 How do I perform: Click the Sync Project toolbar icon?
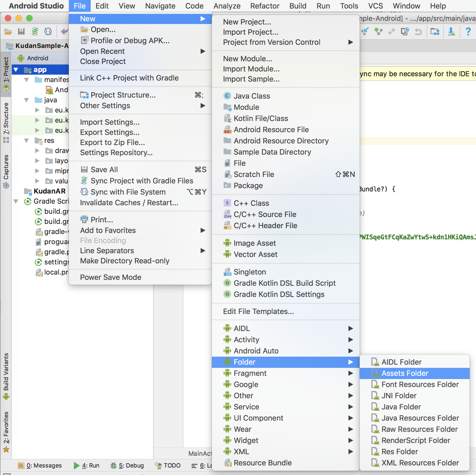[x=35, y=32]
